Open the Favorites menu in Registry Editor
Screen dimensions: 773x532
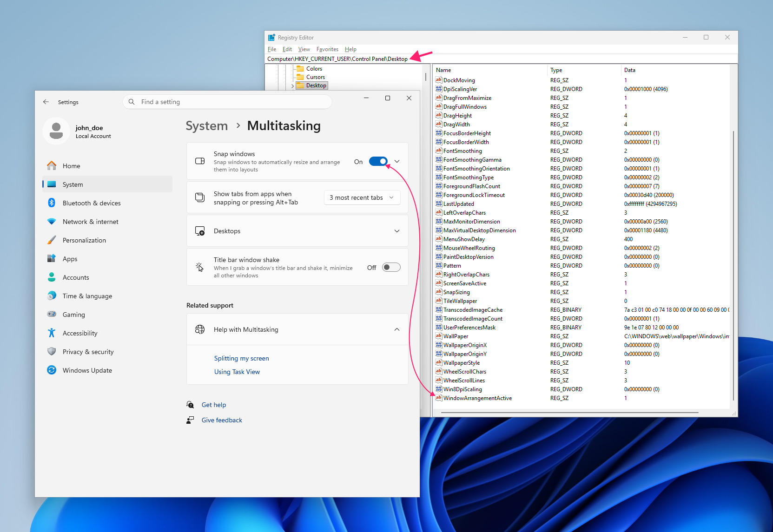(x=327, y=49)
